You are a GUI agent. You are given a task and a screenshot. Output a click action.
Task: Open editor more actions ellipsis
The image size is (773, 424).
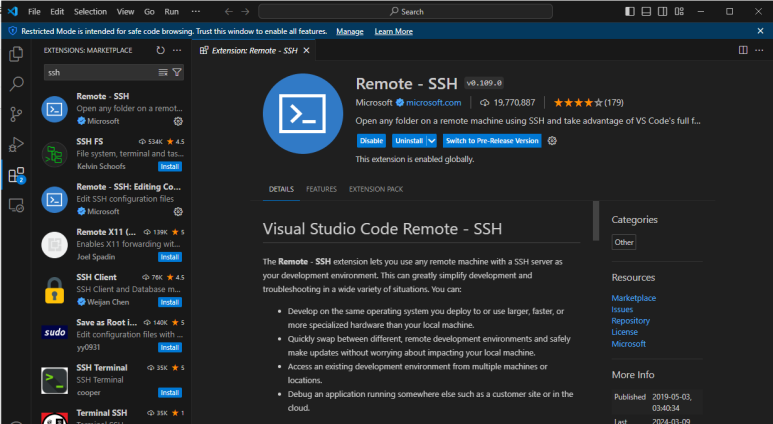pos(759,50)
